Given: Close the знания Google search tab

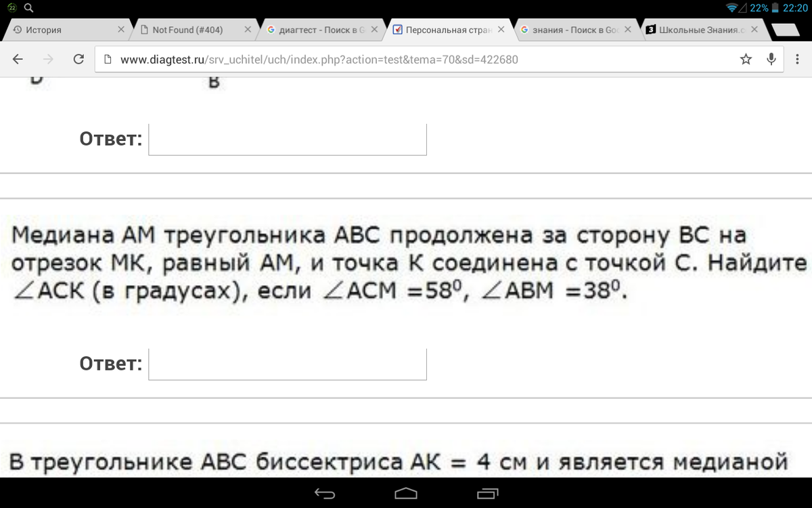Looking at the screenshot, I should [x=628, y=30].
